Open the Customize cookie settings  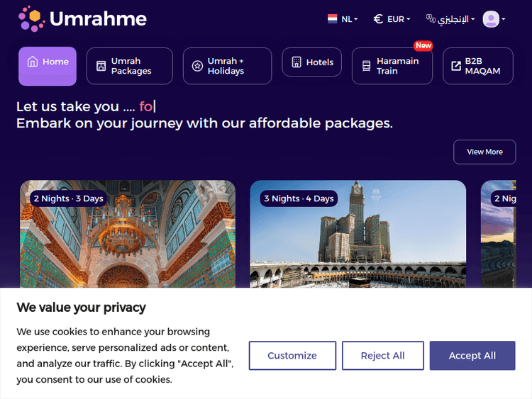(292, 356)
